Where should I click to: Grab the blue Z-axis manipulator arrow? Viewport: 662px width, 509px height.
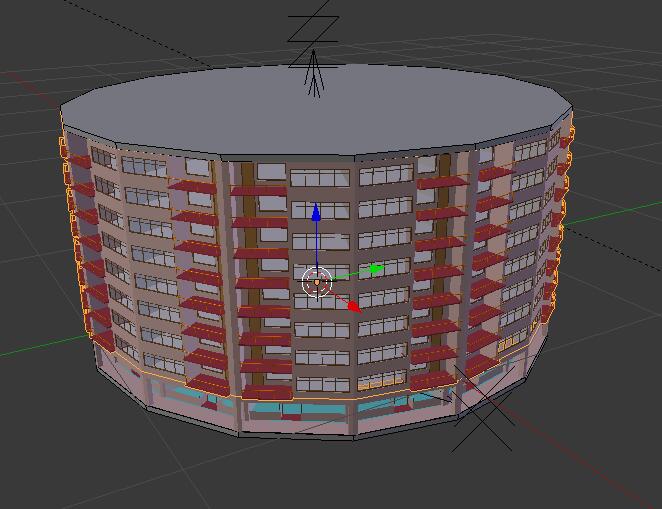tap(316, 212)
